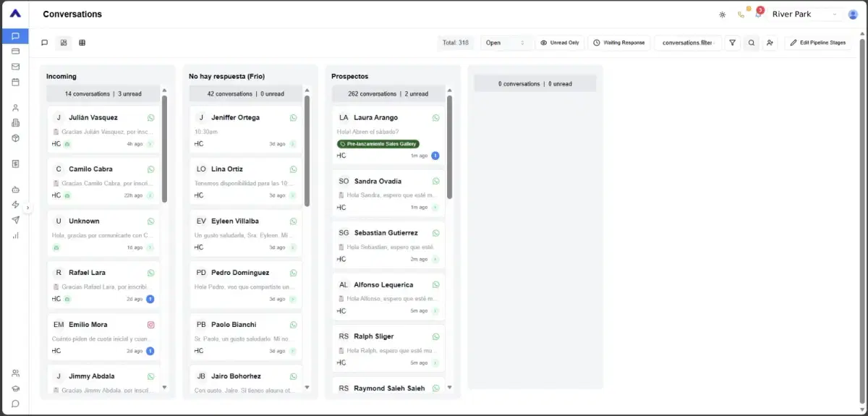868x416 pixels.
Task: Expand the River Park workspace dropdown
Action: tap(805, 14)
